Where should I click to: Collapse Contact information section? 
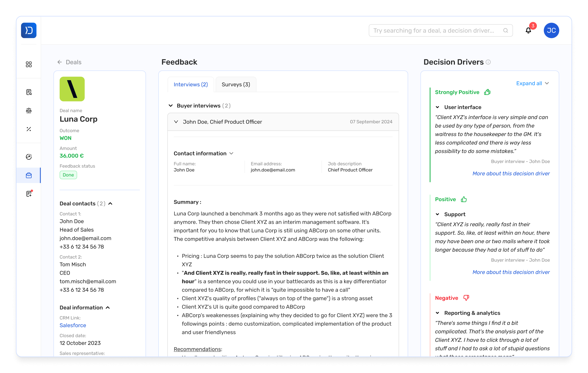(x=232, y=153)
